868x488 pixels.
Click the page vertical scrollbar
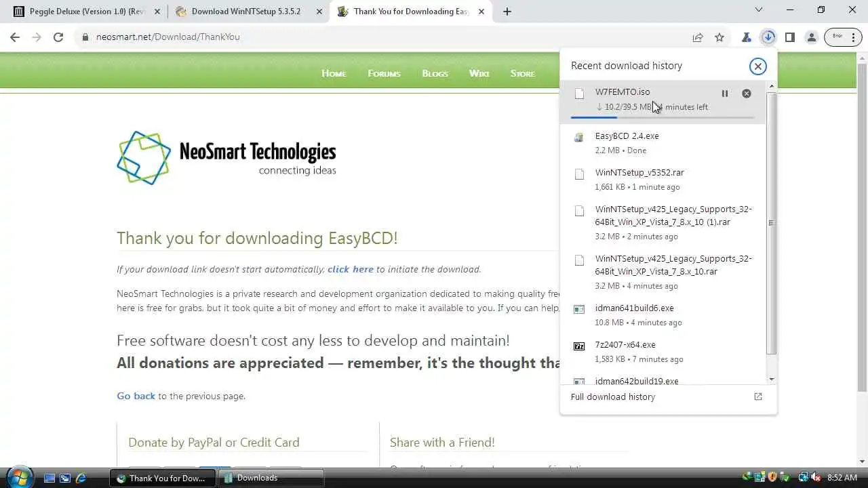click(862, 227)
